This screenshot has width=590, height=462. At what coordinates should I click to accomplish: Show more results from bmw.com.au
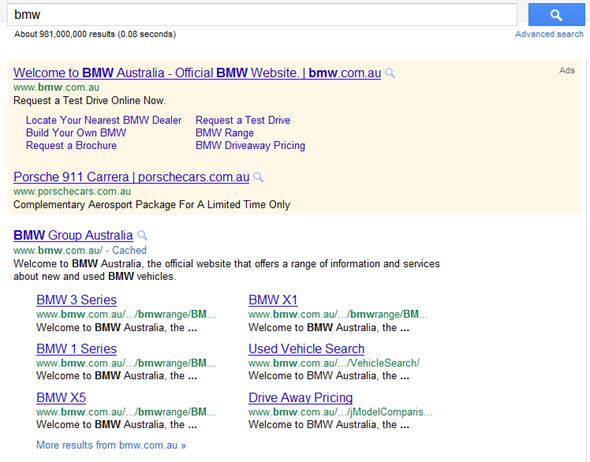111,445
